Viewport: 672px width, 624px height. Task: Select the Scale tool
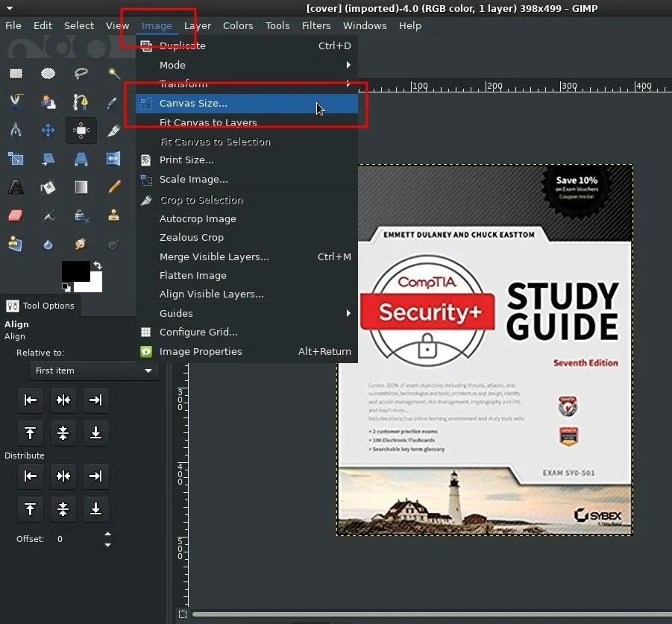click(x=16, y=159)
